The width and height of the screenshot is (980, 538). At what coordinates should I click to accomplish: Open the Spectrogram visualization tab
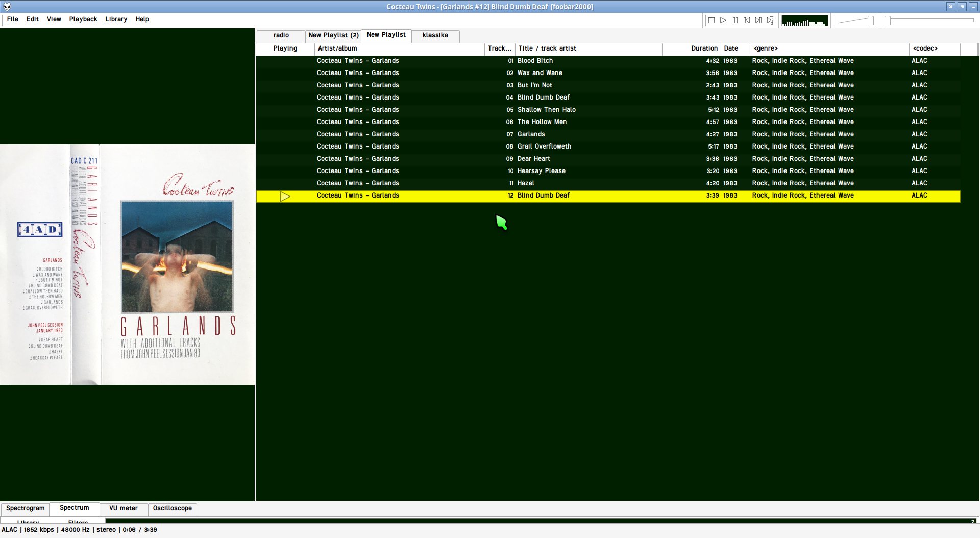point(25,508)
